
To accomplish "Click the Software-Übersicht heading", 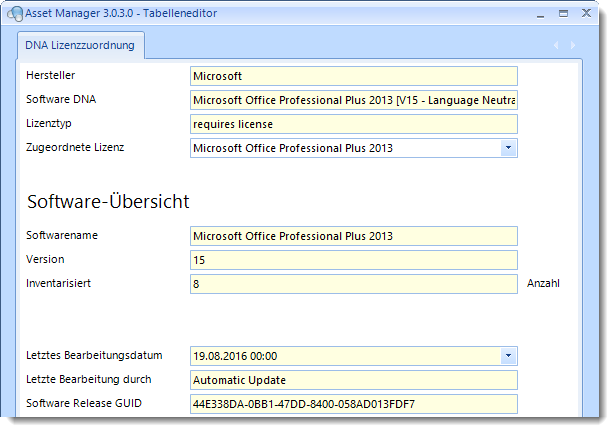I will pos(108,201).
